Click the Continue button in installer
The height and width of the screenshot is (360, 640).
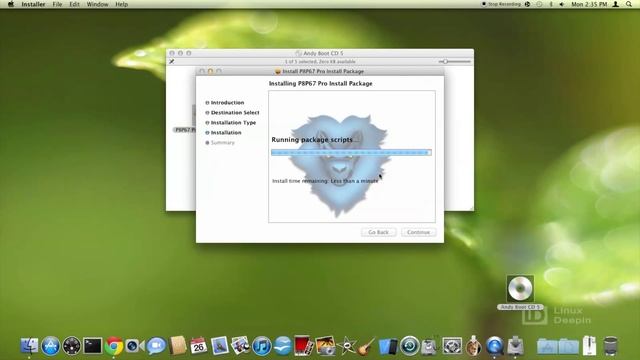tap(418, 232)
